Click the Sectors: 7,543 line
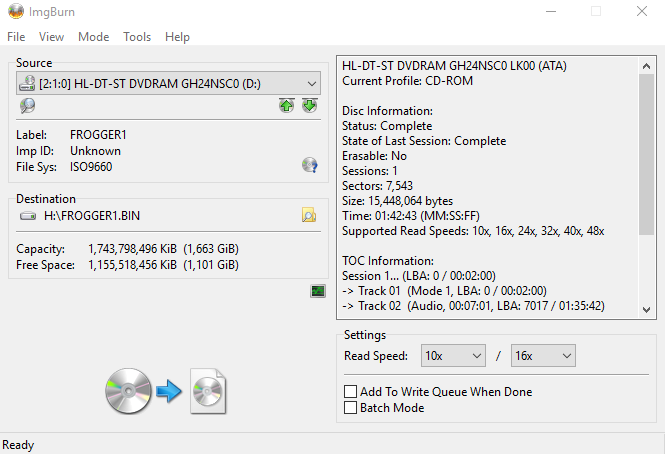Image resolution: width=665 pixels, height=454 pixels. coord(377,186)
